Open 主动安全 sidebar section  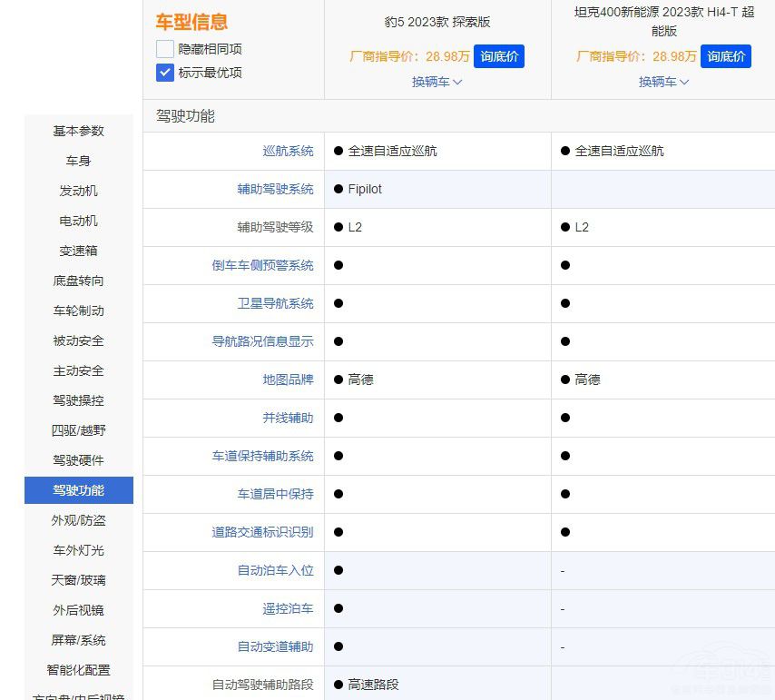[79, 370]
